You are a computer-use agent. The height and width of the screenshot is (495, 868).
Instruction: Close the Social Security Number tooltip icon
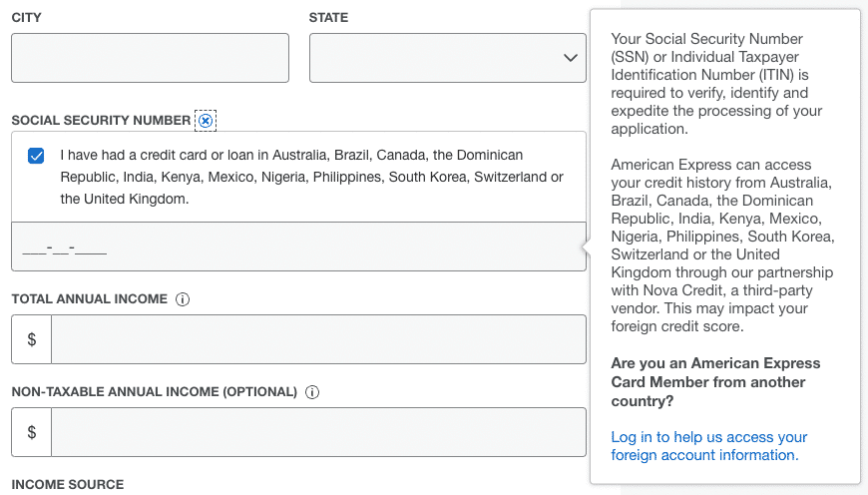[206, 121]
